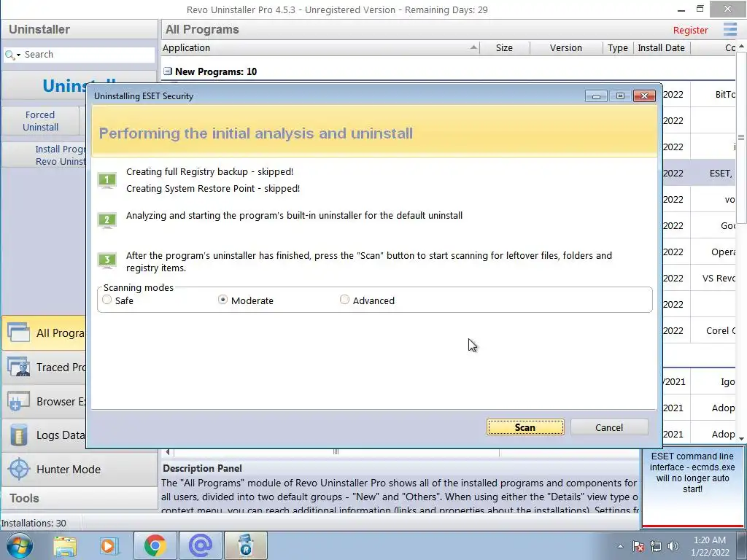
Task: Select the Moderate scanning mode
Action: 222,300
